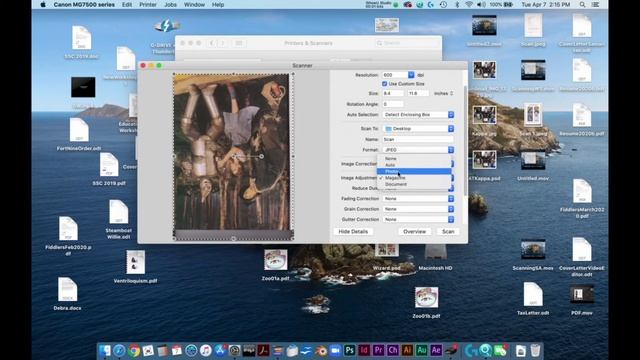Open Zoom from the dock
The height and width of the screenshot is (360, 640).
click(335, 350)
